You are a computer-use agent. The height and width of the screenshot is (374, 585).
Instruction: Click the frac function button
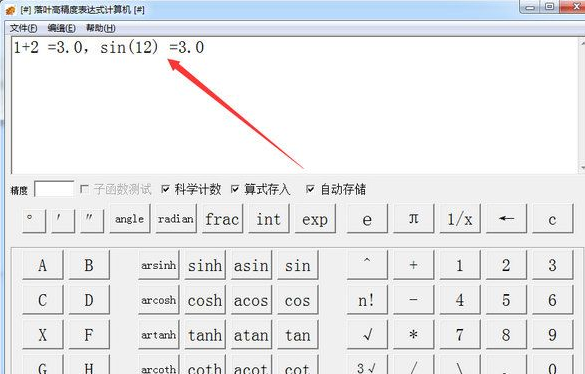222,219
